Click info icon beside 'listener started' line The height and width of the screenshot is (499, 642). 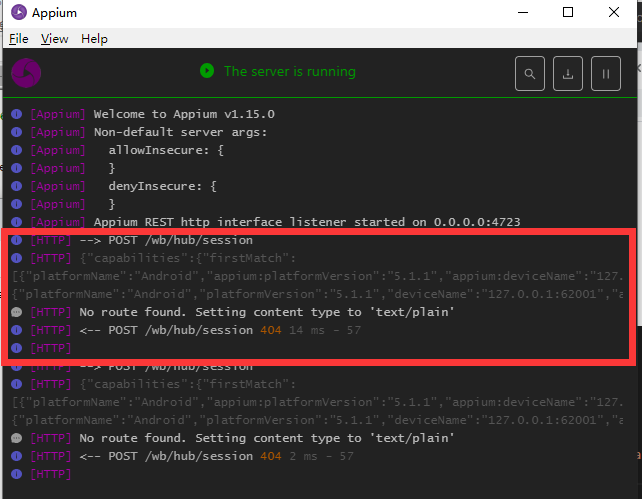click(16, 222)
